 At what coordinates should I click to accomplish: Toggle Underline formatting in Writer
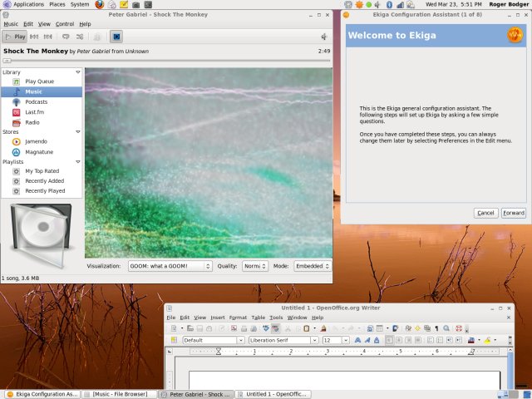(377, 340)
